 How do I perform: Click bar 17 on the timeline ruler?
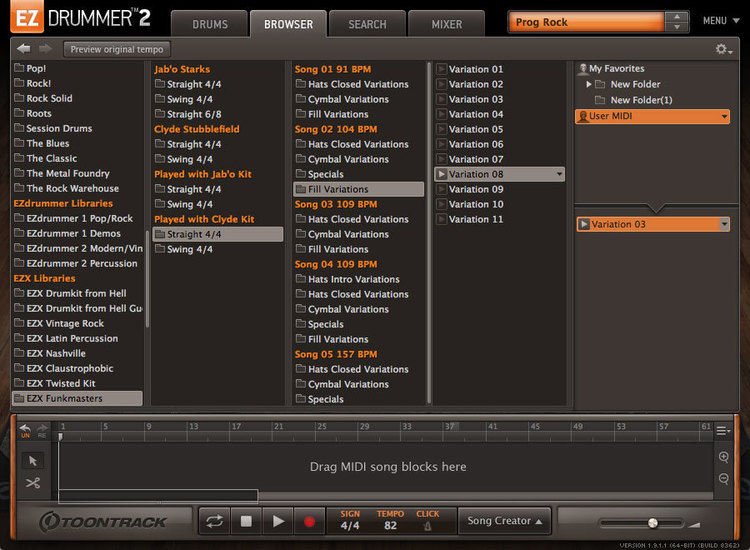click(236, 426)
